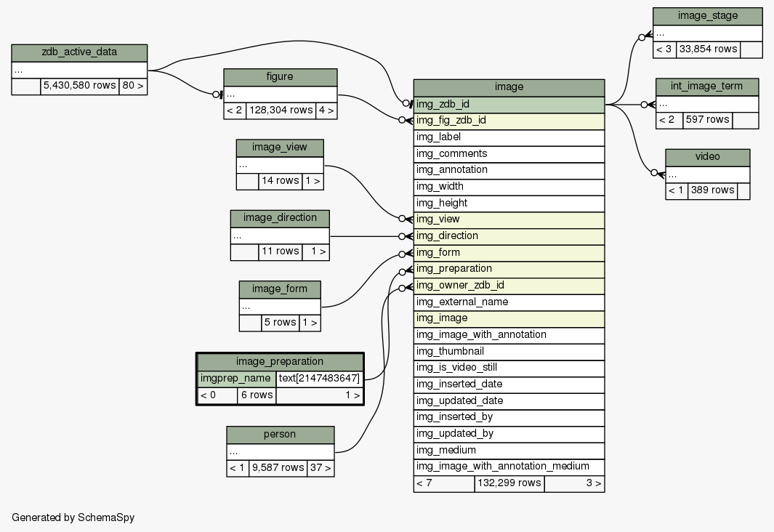Open the person table header
Viewport: 774px width, 532px height.
tap(280, 435)
